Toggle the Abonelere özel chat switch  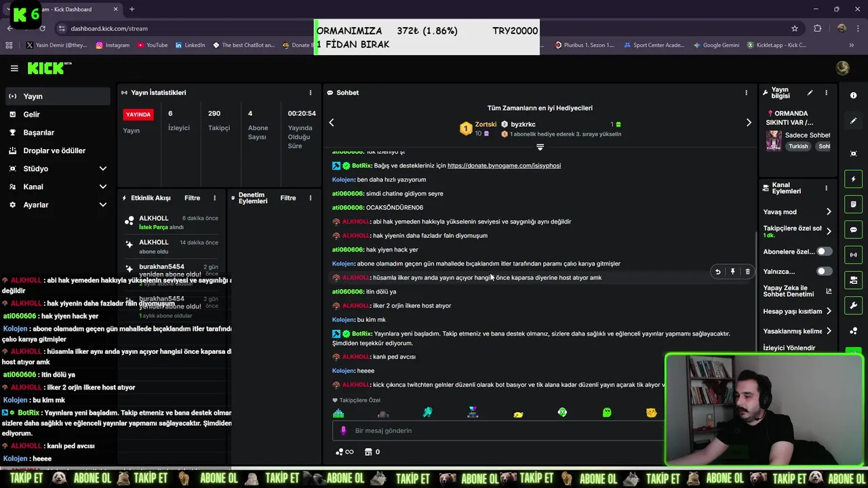824,251
